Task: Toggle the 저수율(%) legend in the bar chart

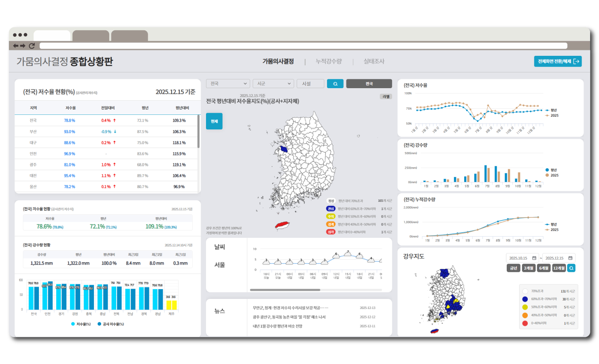Action: coord(73,324)
